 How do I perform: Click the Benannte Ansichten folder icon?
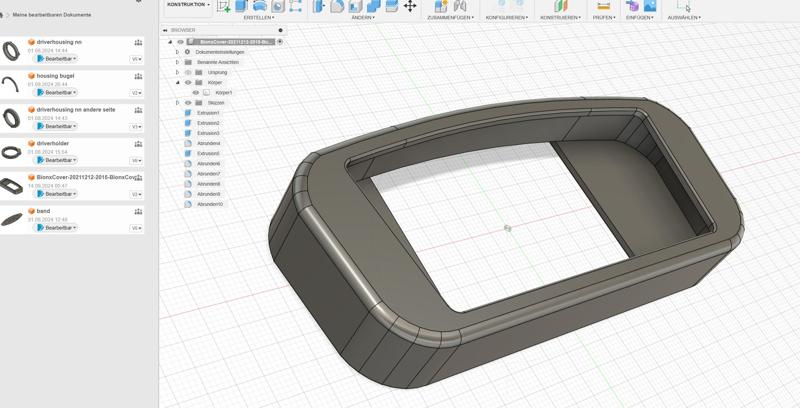tap(188, 62)
